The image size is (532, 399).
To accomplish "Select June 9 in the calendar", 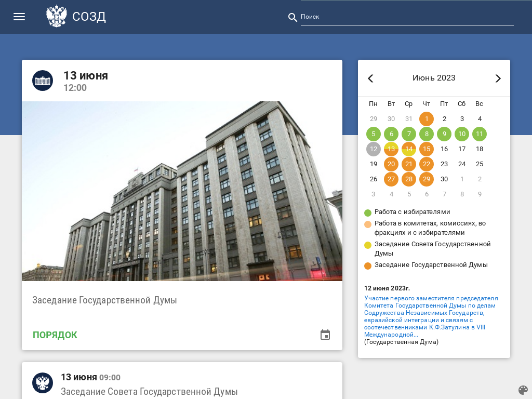I will point(444,134).
